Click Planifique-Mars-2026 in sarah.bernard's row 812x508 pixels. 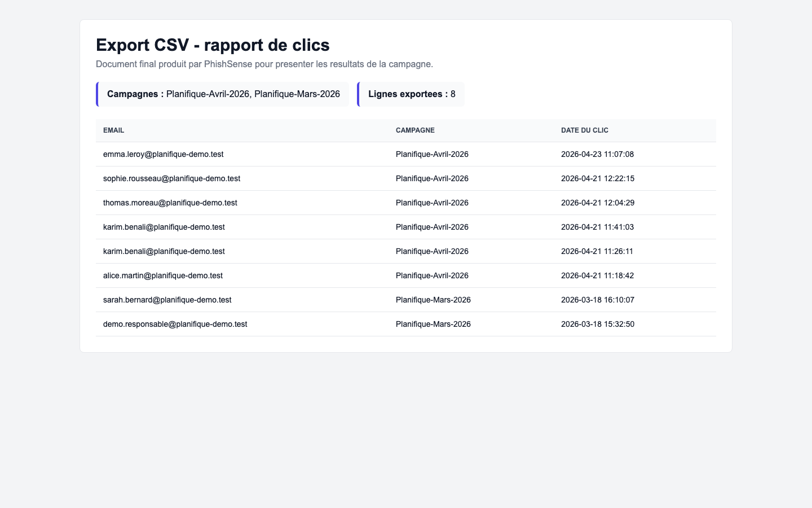[433, 300]
